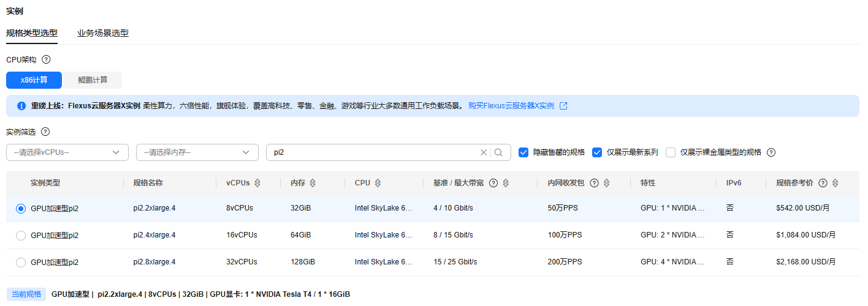868x306 pixels.
Task: Sort the 内存 column using its arrows
Action: click(x=313, y=183)
